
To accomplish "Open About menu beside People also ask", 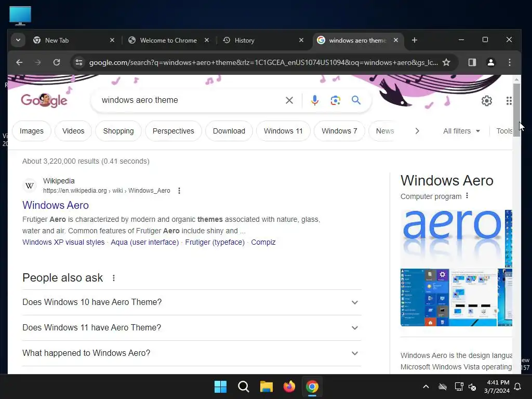I will pos(114,278).
